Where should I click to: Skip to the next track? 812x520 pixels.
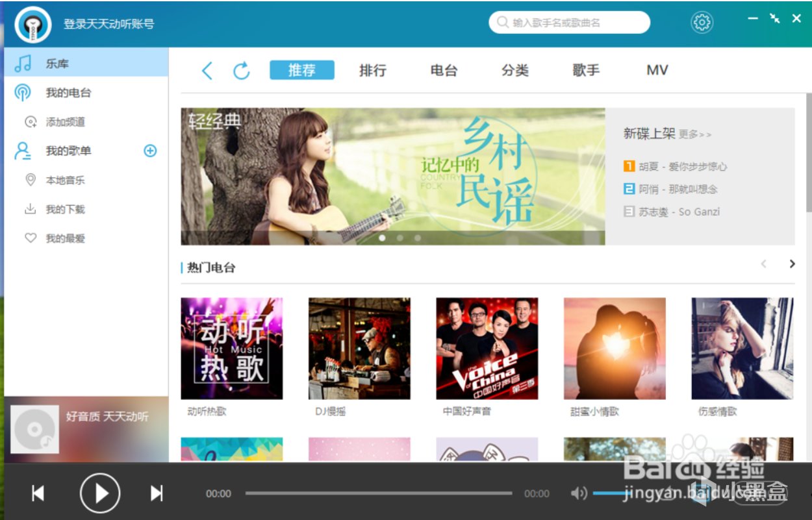[x=157, y=493]
